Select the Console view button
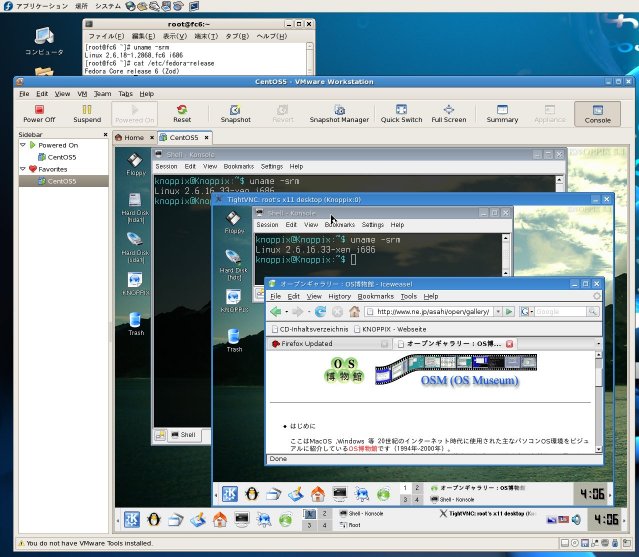Screen dimensions: 639x557 tap(597, 114)
